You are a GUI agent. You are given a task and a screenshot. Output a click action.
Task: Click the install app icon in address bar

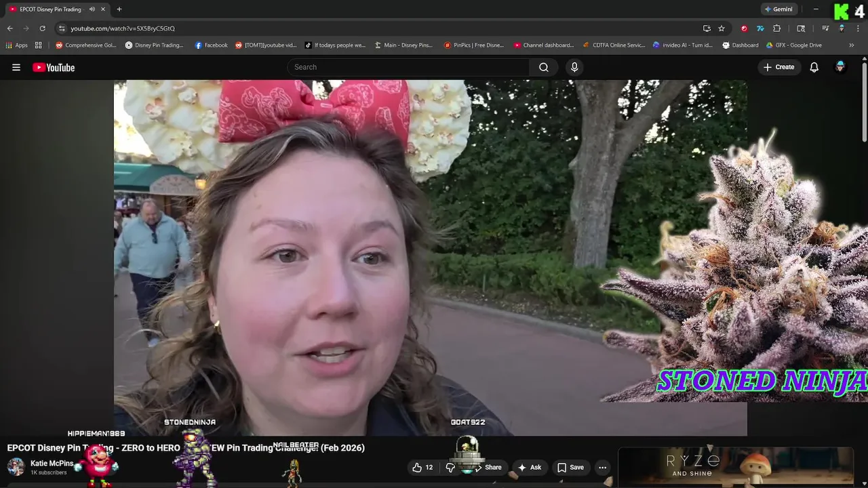(707, 28)
